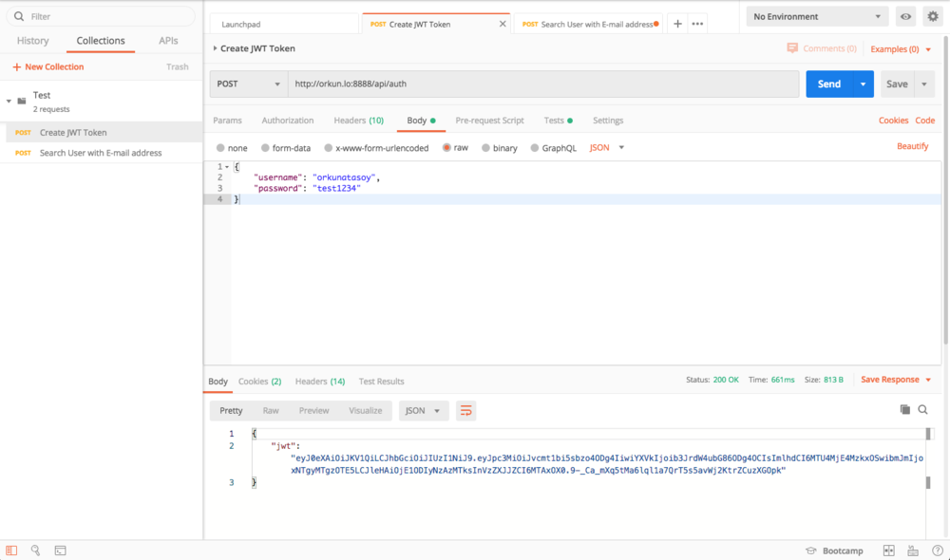Click the Beautify link

(912, 146)
